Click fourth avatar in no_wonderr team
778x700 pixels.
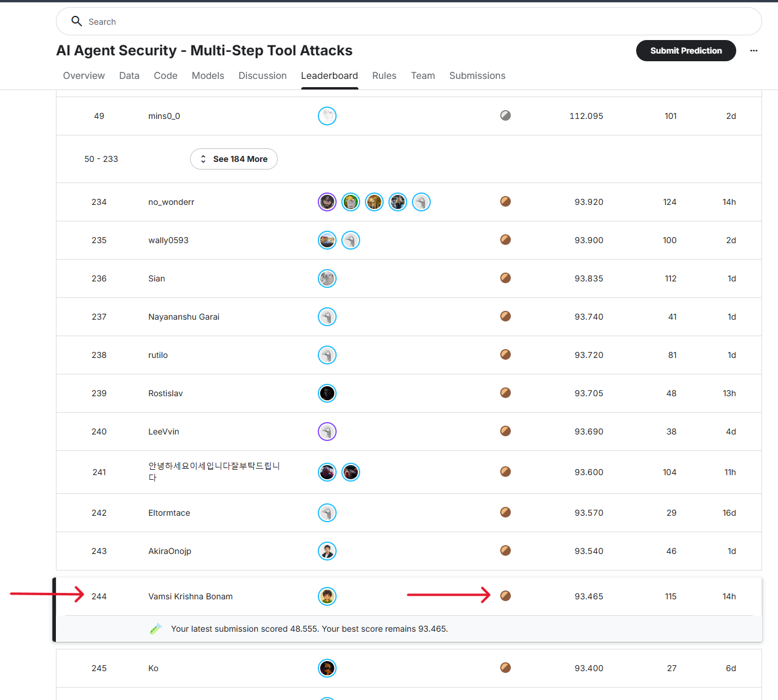tap(398, 202)
